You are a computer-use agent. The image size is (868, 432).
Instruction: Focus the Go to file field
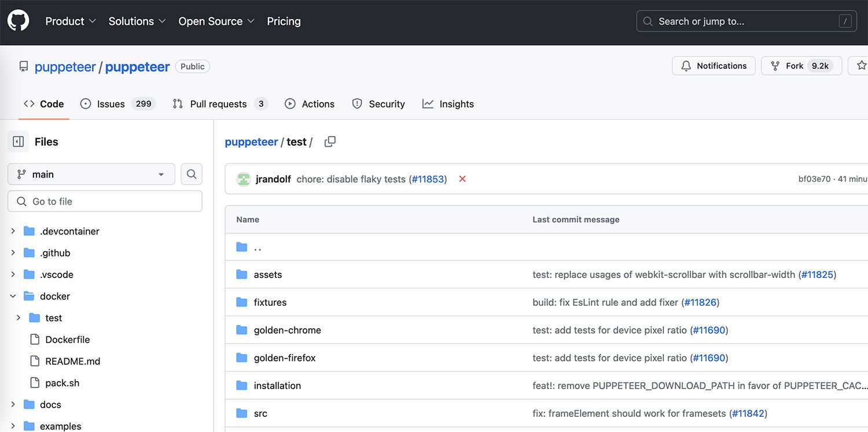(x=105, y=202)
